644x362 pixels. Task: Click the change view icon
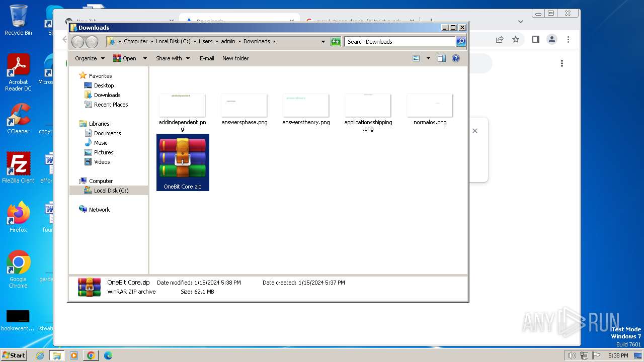point(416,58)
